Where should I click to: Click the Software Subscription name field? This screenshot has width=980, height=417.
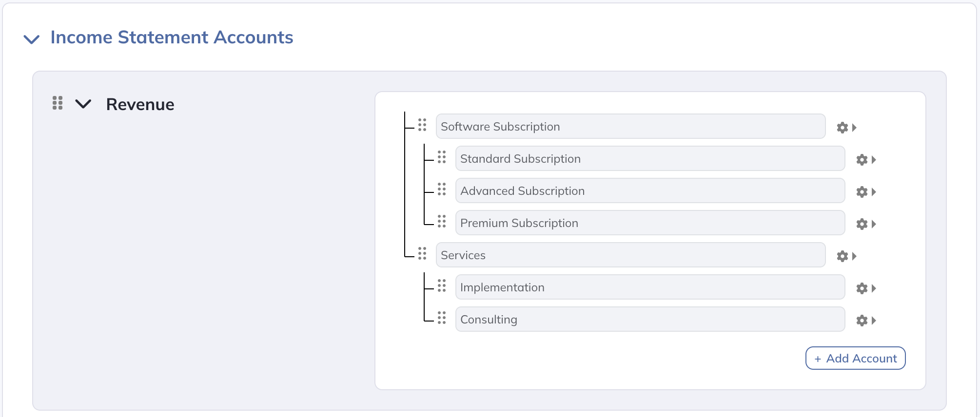click(630, 127)
